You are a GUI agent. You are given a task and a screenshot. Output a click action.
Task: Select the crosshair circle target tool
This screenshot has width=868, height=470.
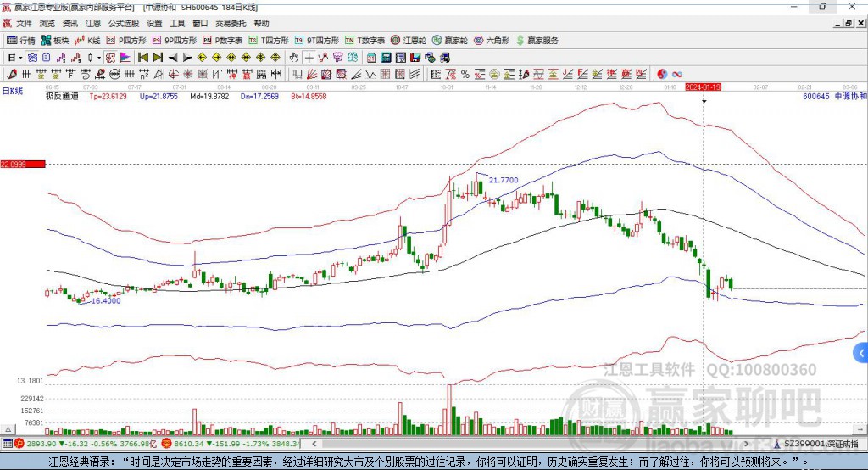pos(173,74)
